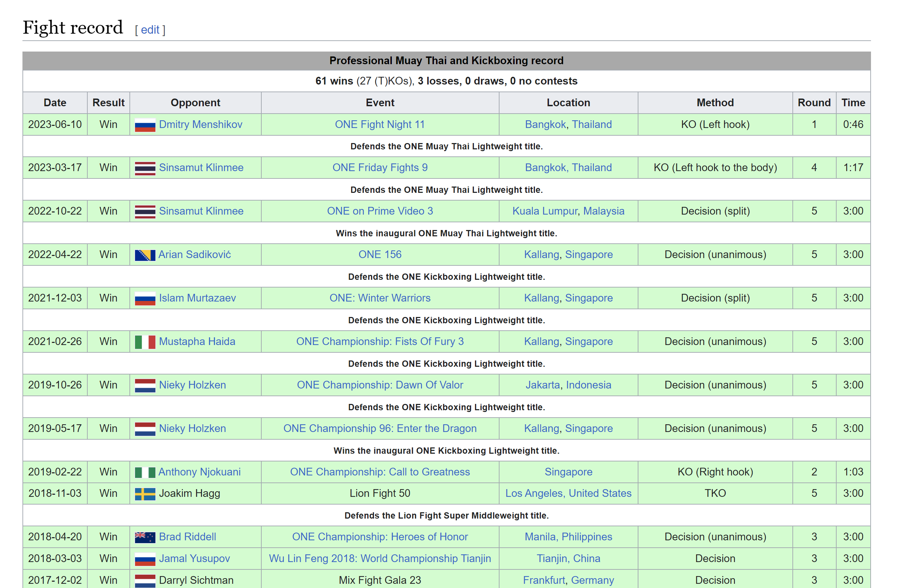Click the Frankfurt location link
The image size is (918, 588).
point(544,581)
